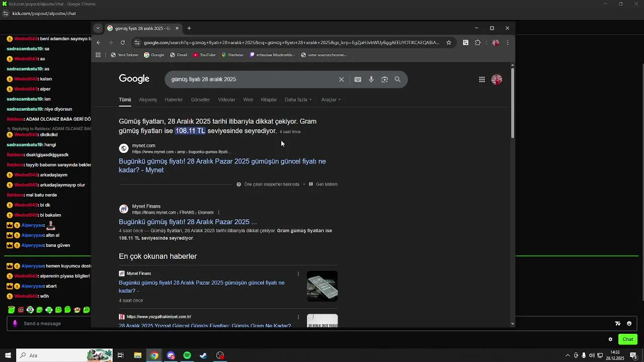Expand the Daha fazla dropdown

(x=298, y=100)
